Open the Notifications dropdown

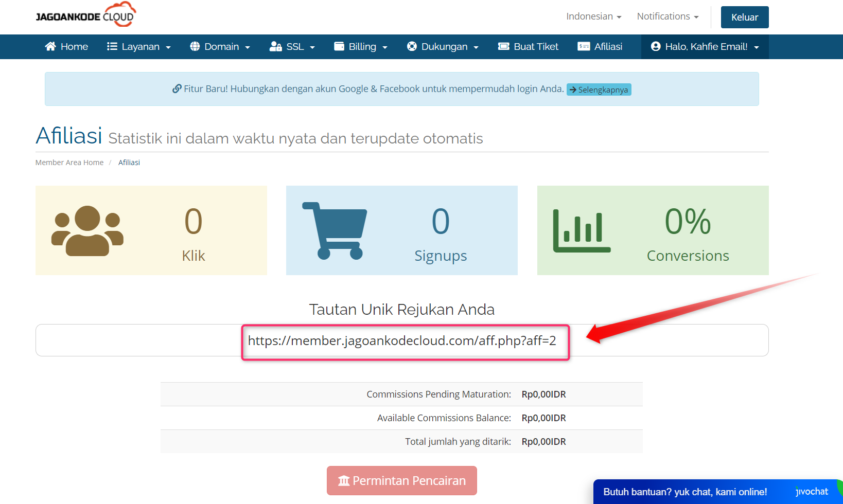point(668,16)
